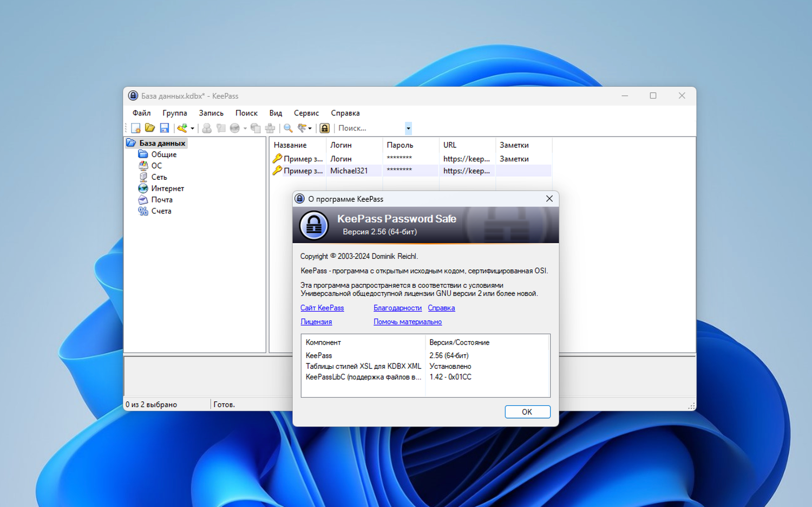Select the Интернет group in the tree
The width and height of the screenshot is (812, 507).
click(167, 188)
